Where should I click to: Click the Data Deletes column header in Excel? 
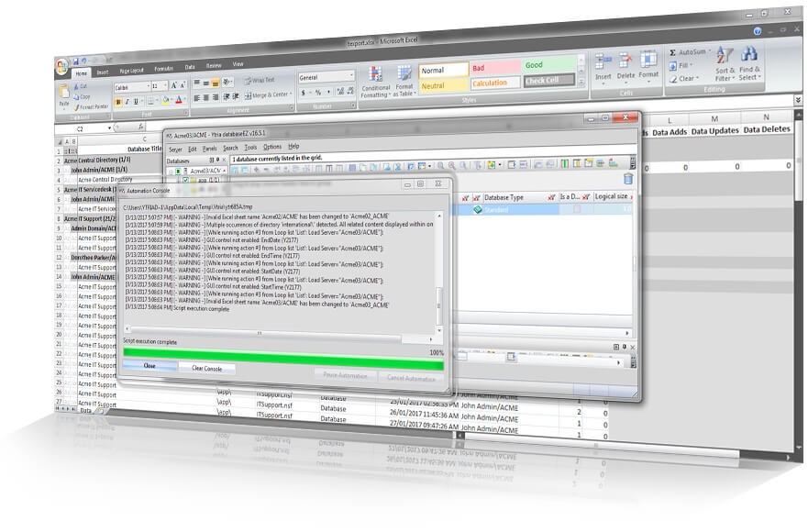coord(766,129)
